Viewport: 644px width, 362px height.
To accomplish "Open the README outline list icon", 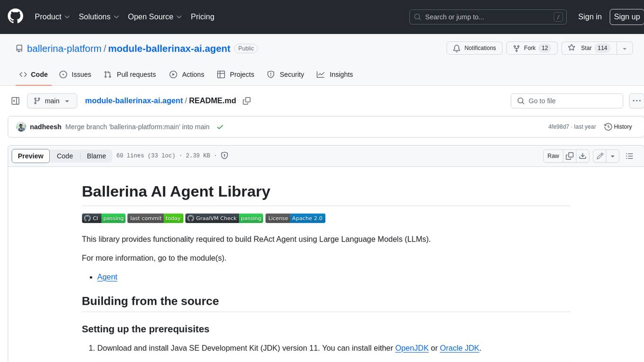I will [x=629, y=156].
